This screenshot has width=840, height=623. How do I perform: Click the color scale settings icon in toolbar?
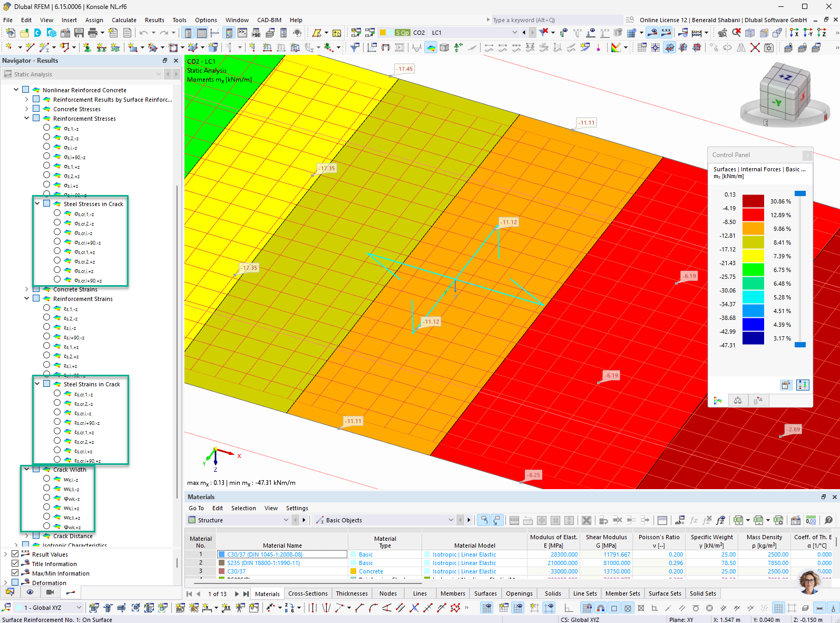(x=616, y=47)
